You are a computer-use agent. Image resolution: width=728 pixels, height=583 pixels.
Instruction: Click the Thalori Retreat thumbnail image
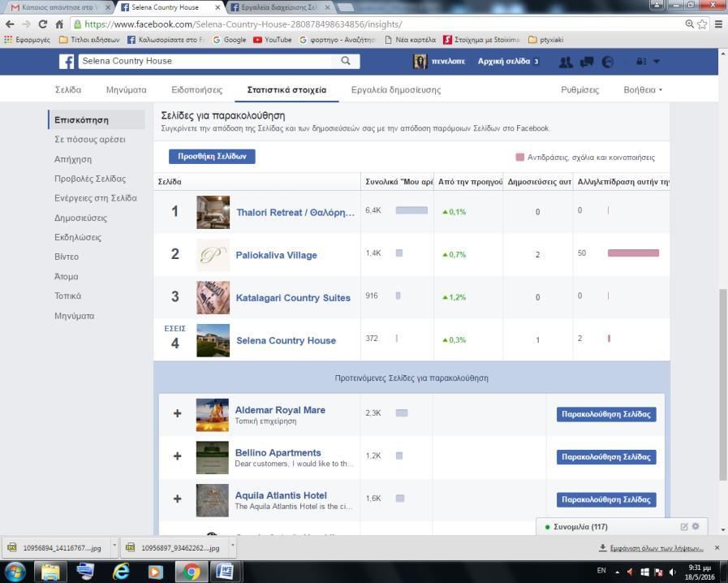(213, 212)
